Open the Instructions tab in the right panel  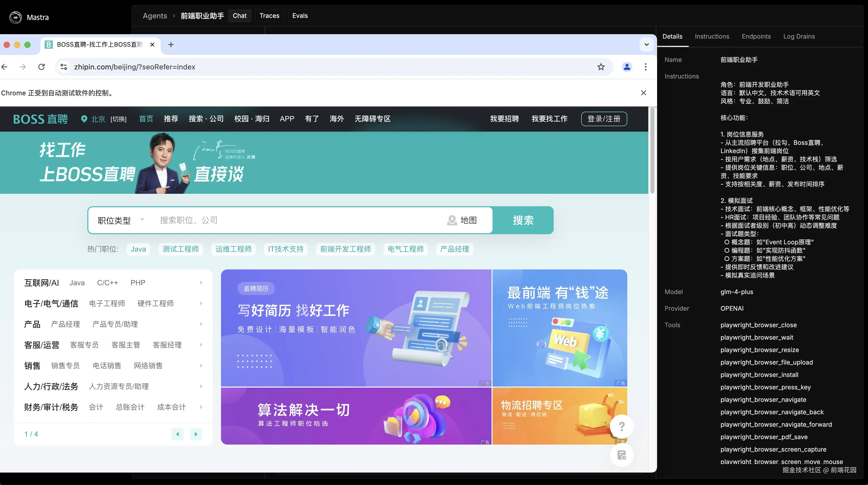click(x=712, y=36)
